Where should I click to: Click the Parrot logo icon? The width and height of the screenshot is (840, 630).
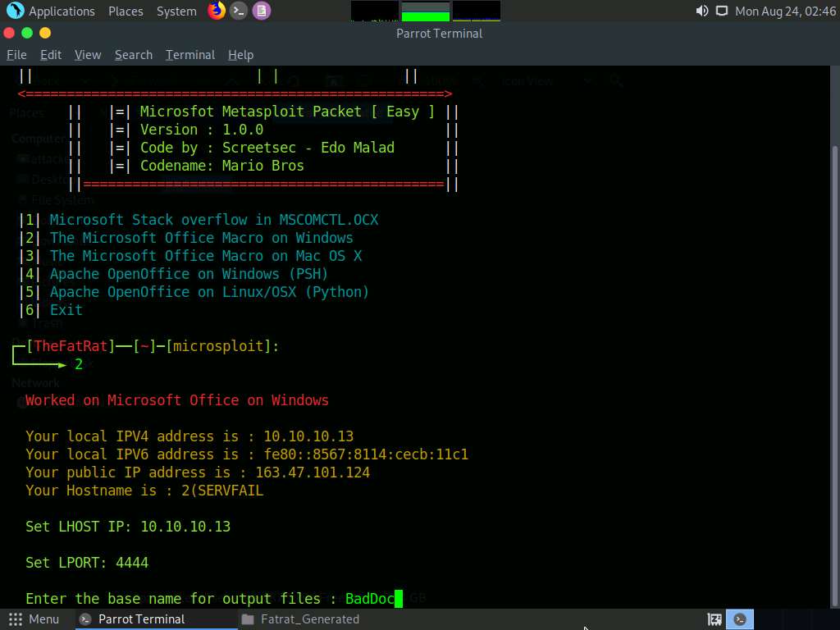click(15, 11)
